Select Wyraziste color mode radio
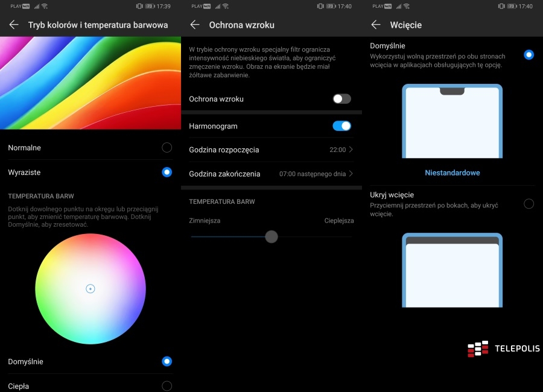543x392 pixels. 167,172
